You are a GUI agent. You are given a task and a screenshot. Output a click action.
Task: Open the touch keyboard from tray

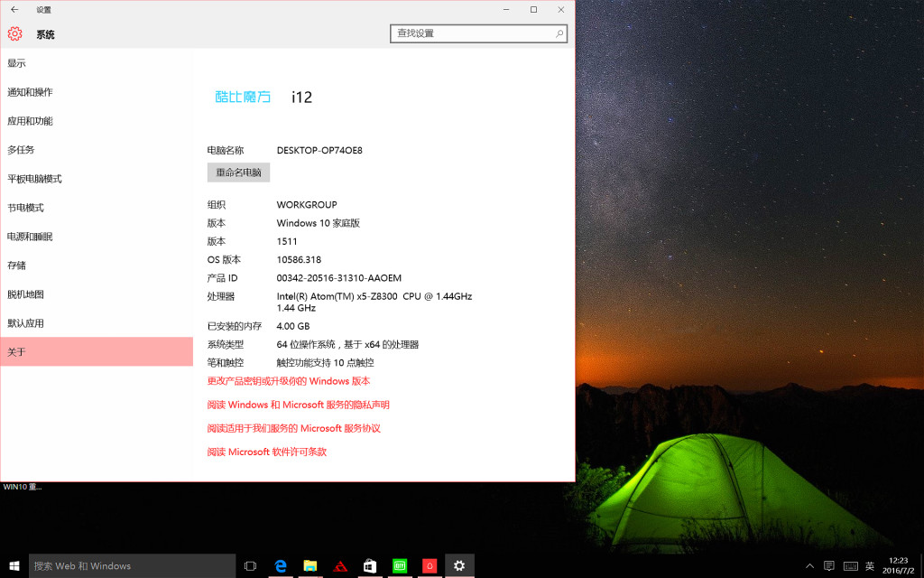850,566
